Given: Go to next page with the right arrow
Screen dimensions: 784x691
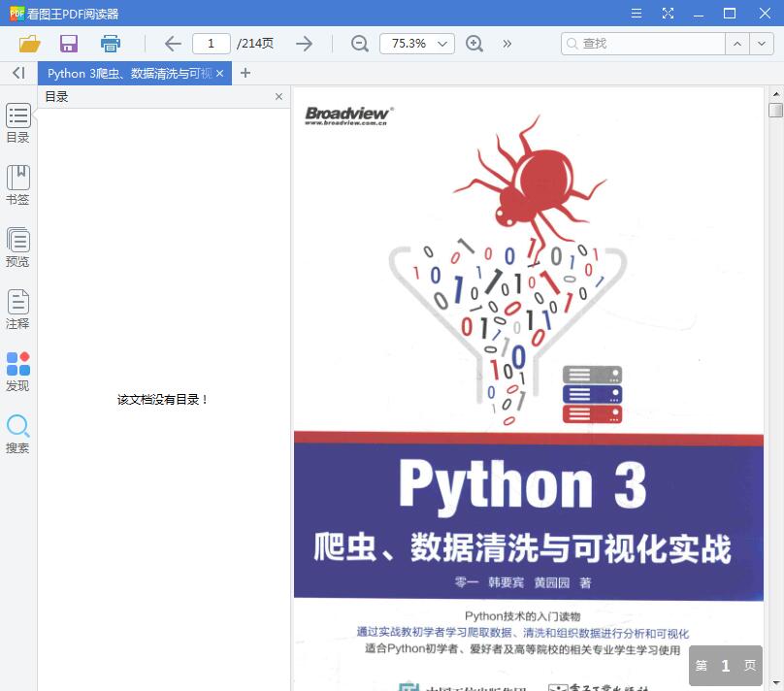Looking at the screenshot, I should [x=304, y=44].
